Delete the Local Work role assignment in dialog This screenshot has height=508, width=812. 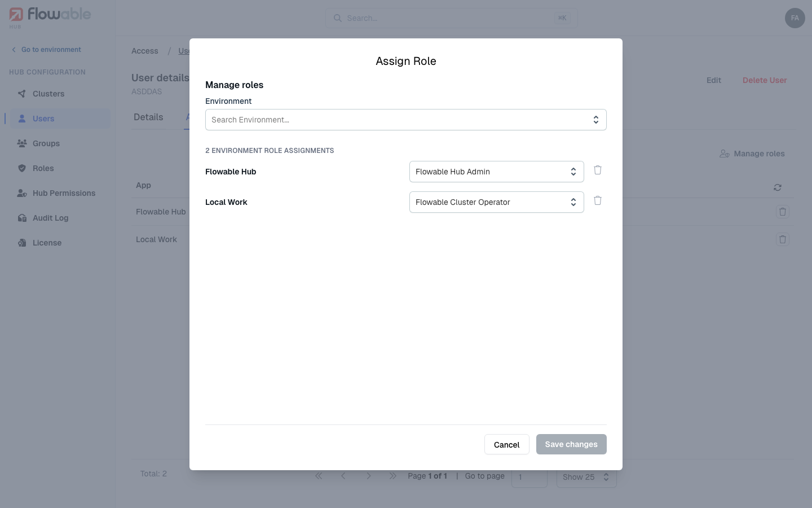tap(598, 200)
